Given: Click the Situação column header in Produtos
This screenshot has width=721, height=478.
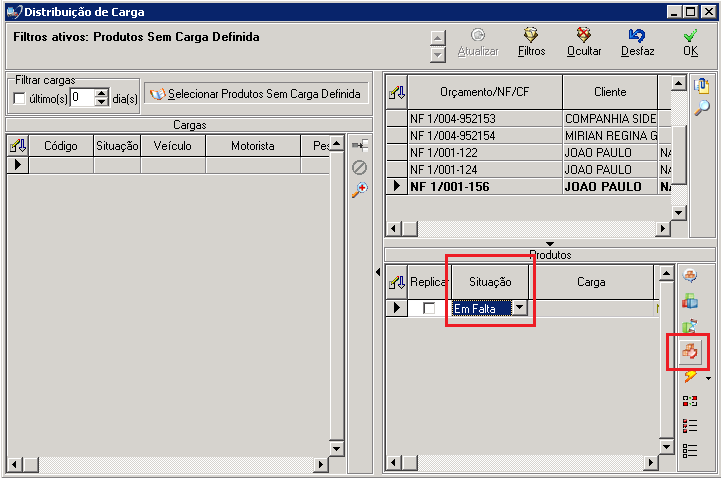Looking at the screenshot, I should pyautogui.click(x=490, y=282).
